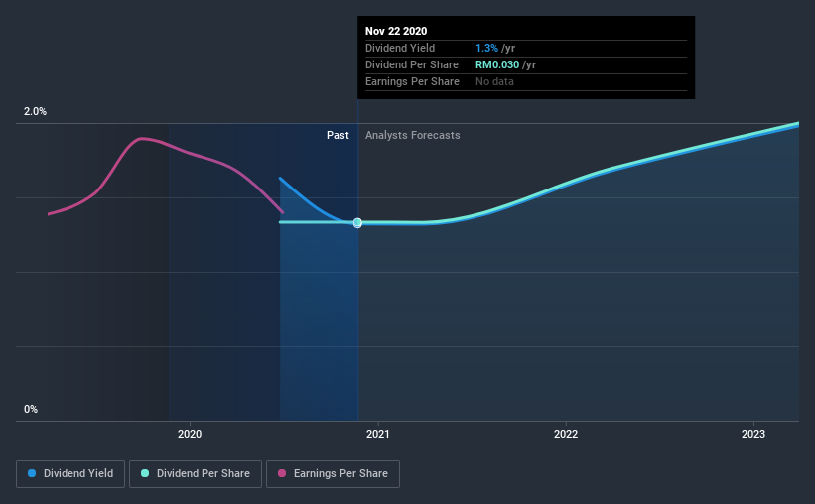Select the 2022 x-axis label
The image size is (815, 504).
[x=566, y=434]
